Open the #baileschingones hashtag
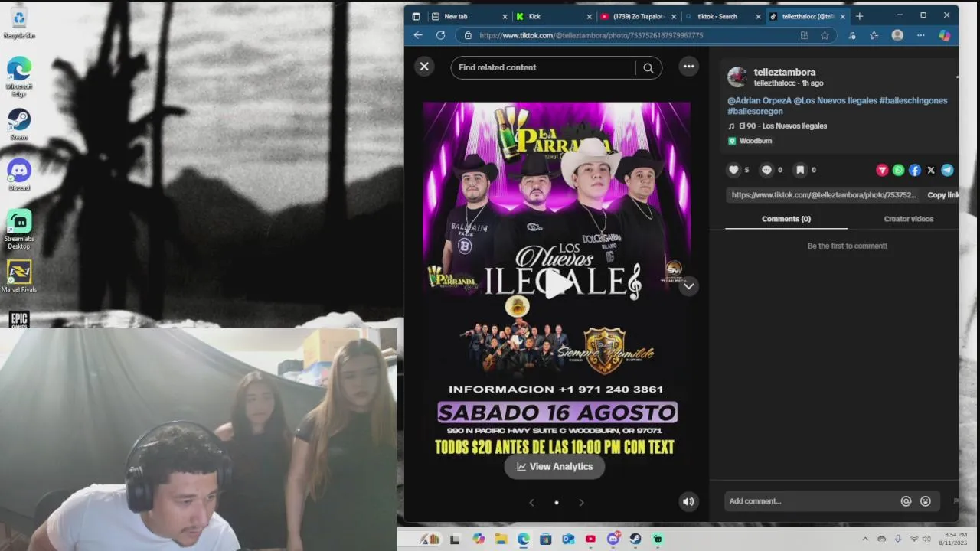 pos(913,100)
